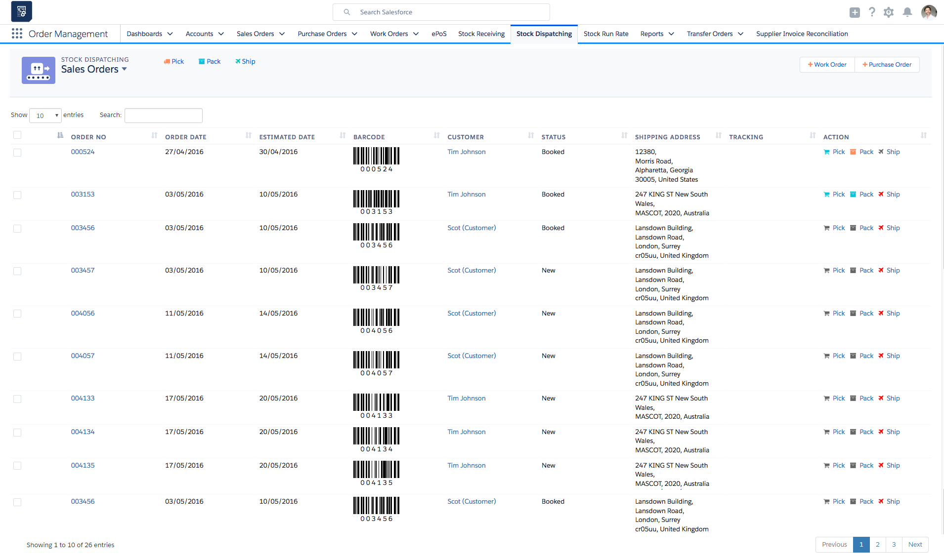Open order number 004056 link
Viewport: 944px width, 560px height.
pos(83,314)
